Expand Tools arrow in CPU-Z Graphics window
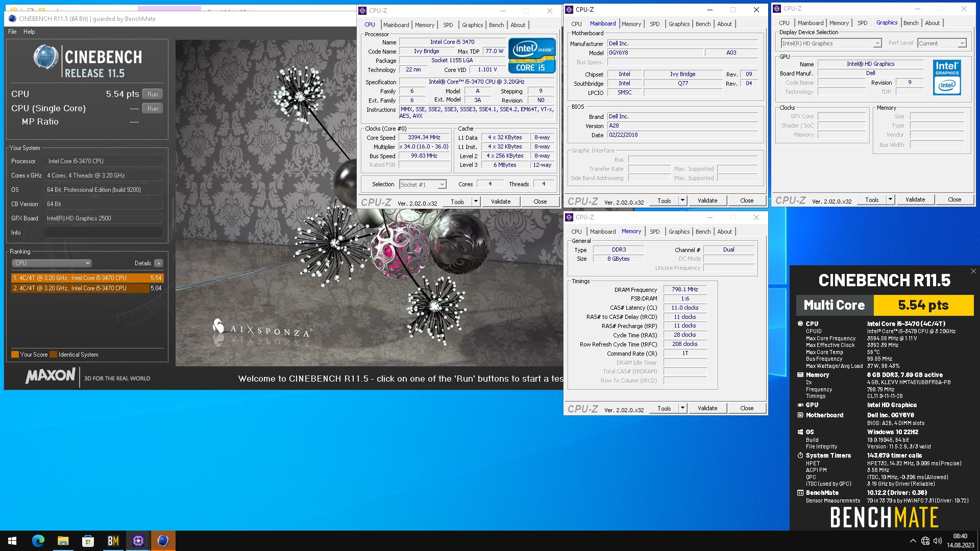Viewport: 980px width, 551px height. coord(890,199)
